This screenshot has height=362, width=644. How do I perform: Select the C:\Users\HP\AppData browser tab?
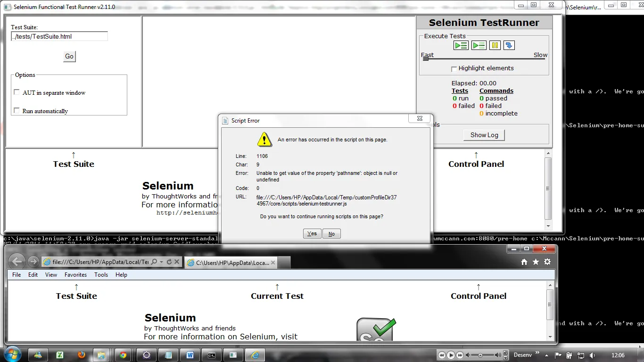(231, 263)
